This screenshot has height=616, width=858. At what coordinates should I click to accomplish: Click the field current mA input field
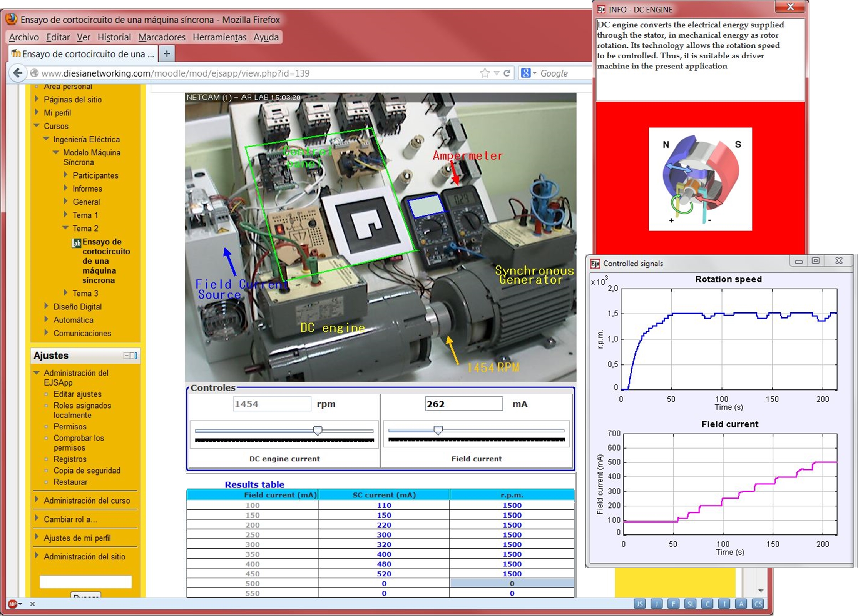click(x=463, y=404)
